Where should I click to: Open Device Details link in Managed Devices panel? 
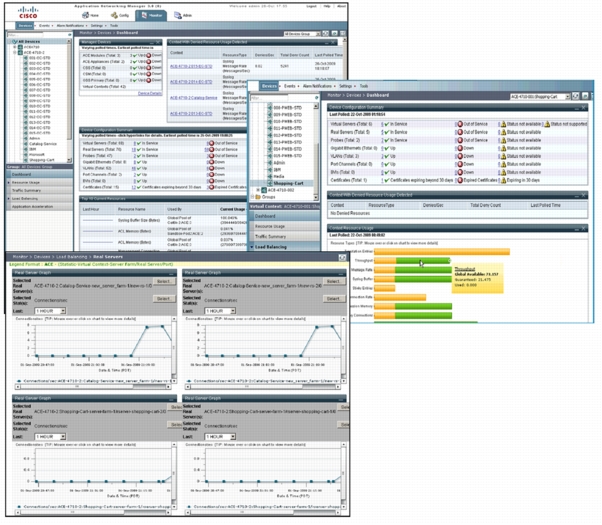tap(150, 93)
